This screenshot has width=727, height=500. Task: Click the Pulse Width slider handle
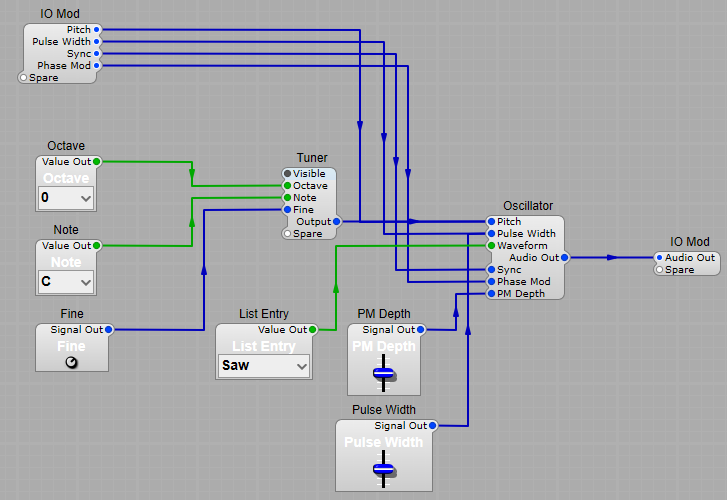(384, 468)
